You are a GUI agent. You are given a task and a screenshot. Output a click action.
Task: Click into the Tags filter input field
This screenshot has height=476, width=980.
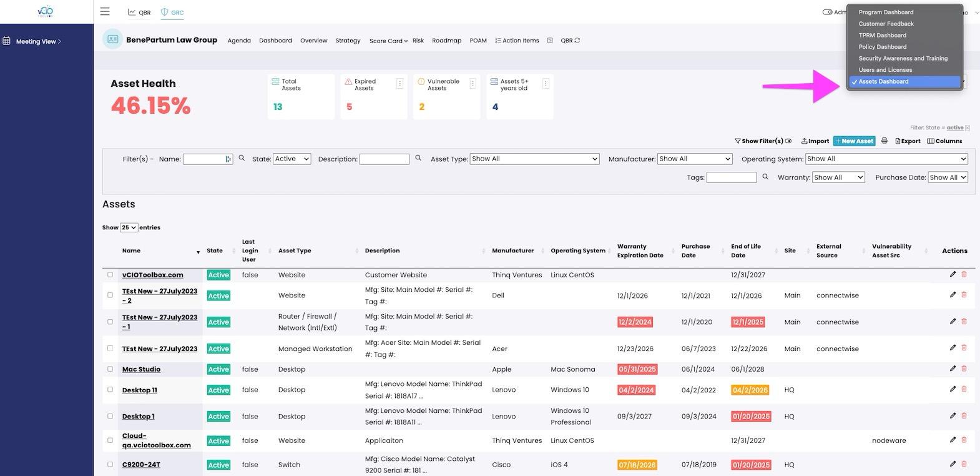pyautogui.click(x=732, y=177)
